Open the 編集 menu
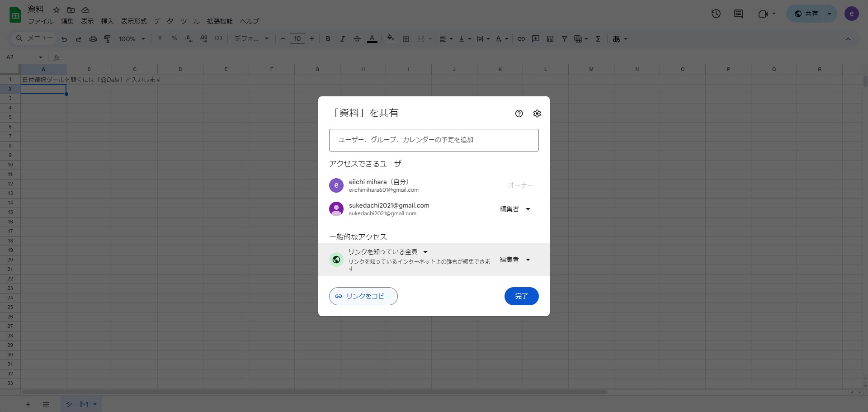Viewport: 868px width, 412px height. 67,21
